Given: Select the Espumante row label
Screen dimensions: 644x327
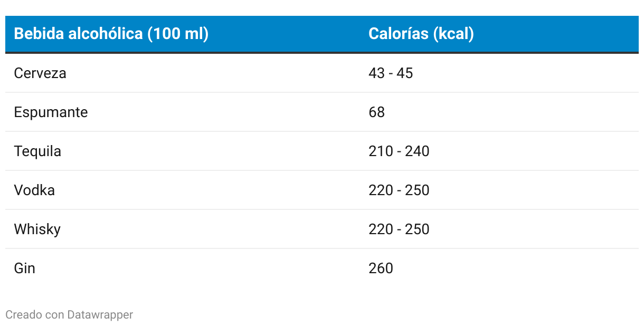Looking at the screenshot, I should point(51,112).
